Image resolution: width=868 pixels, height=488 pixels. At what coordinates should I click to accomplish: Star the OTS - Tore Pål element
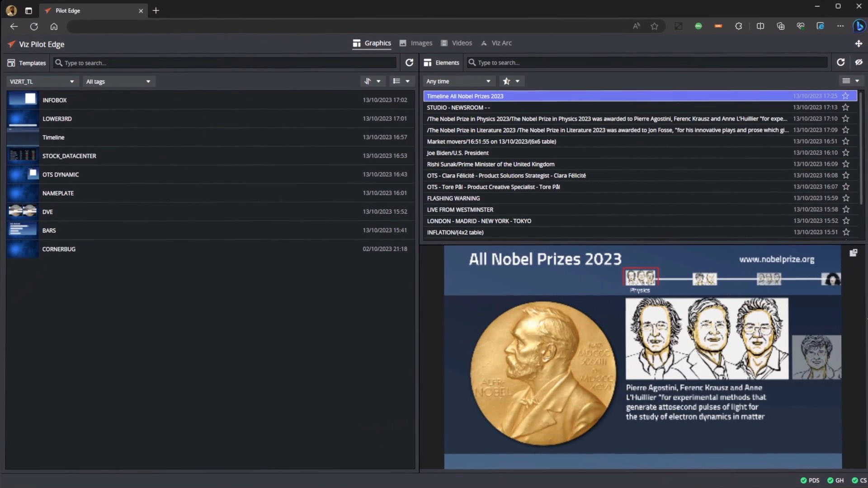coord(846,186)
